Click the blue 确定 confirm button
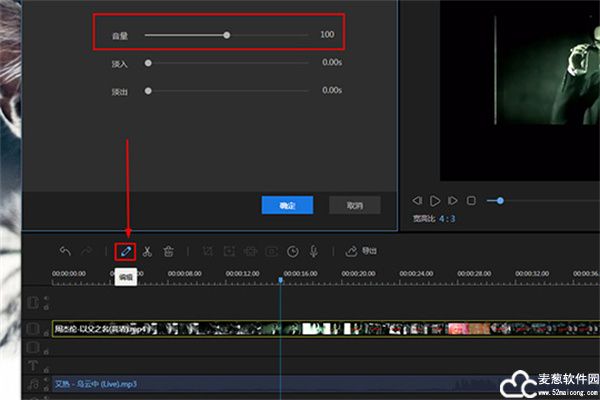Image resolution: width=600 pixels, height=400 pixels. coord(287,204)
